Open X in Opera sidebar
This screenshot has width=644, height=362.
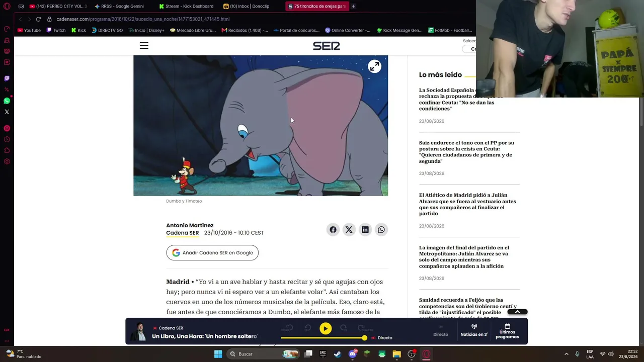[x=7, y=112]
